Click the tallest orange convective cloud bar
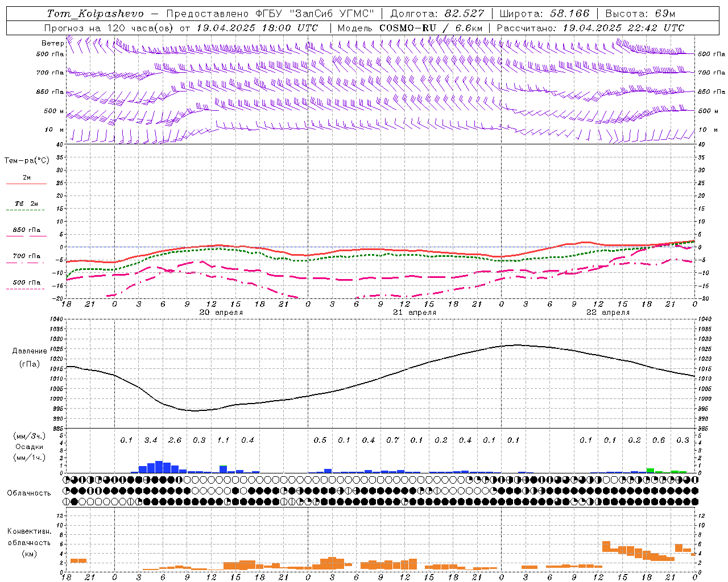 click(x=606, y=546)
